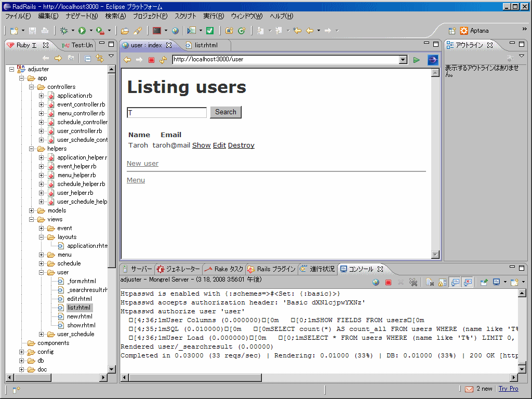Switch to the サーバー tab

137,269
